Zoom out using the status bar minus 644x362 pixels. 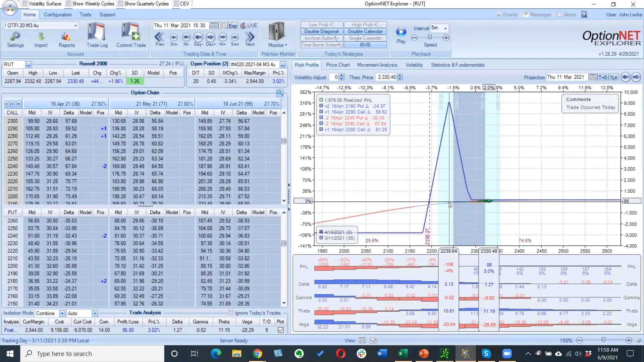click(579, 341)
